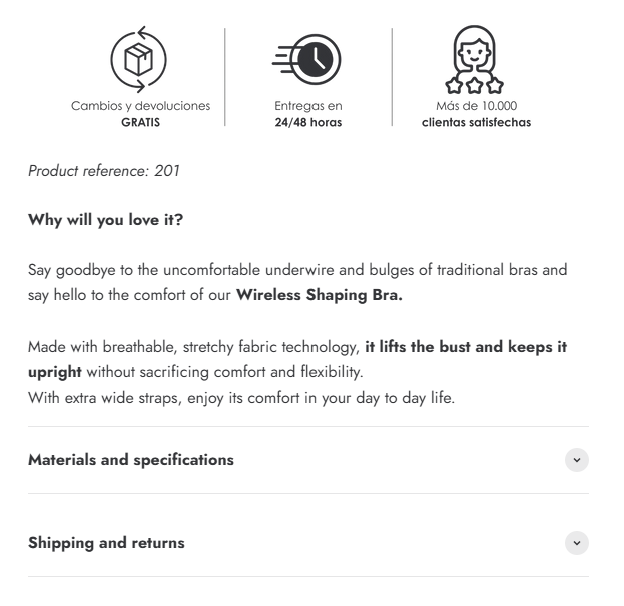
Task: Expand Materials and specifications chevron
Action: click(x=577, y=460)
